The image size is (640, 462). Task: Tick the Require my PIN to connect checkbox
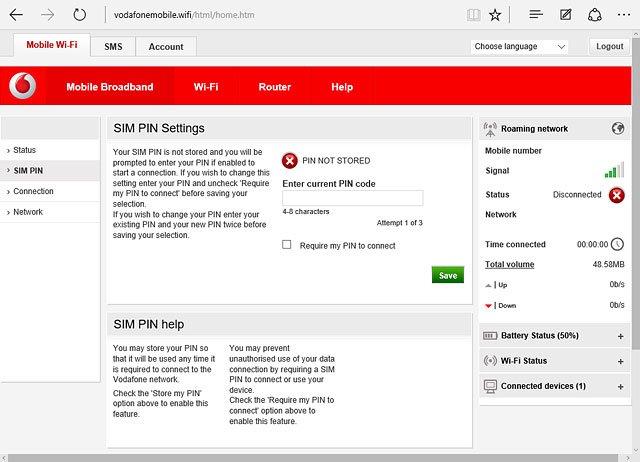287,244
